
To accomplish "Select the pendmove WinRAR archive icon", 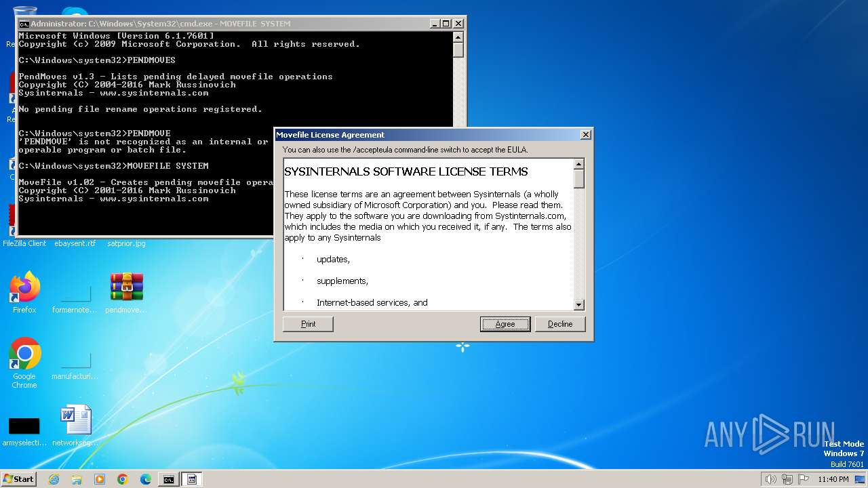I will pos(126,293).
